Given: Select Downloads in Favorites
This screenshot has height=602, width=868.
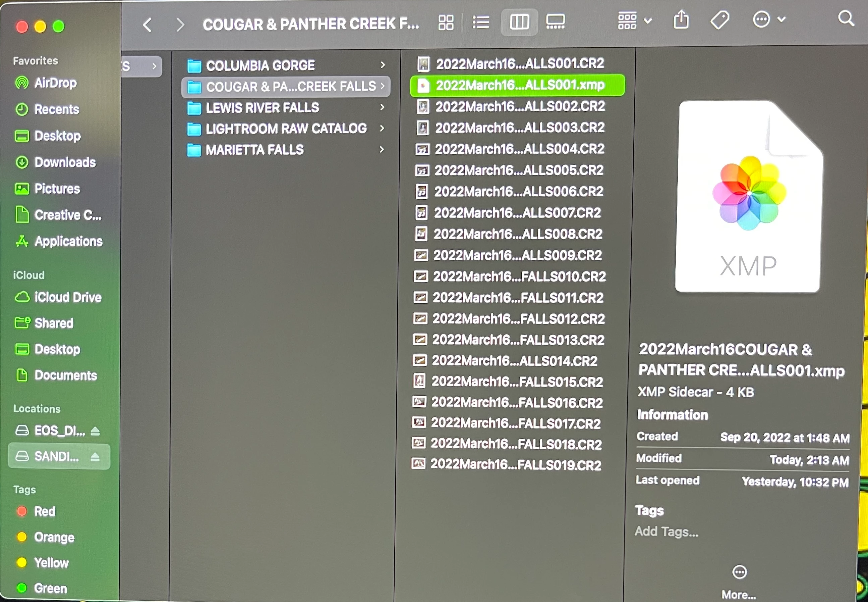Looking at the screenshot, I should (x=65, y=162).
